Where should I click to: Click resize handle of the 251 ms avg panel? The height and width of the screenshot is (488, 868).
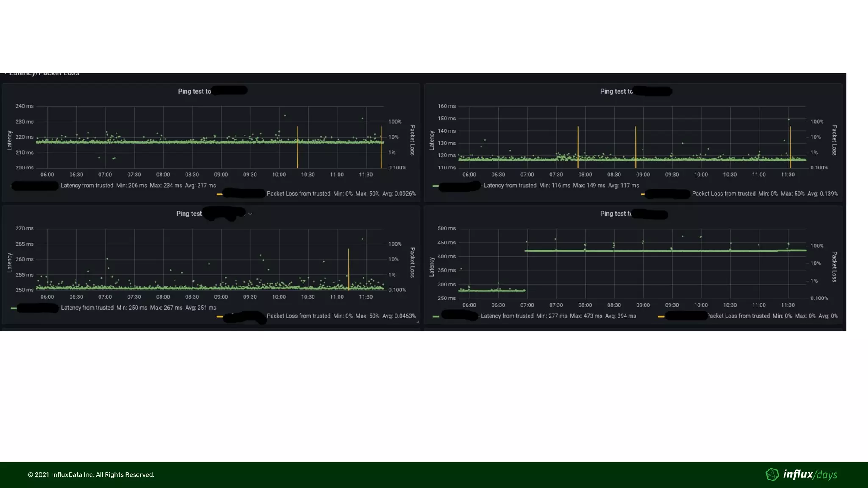pyautogui.click(x=417, y=322)
